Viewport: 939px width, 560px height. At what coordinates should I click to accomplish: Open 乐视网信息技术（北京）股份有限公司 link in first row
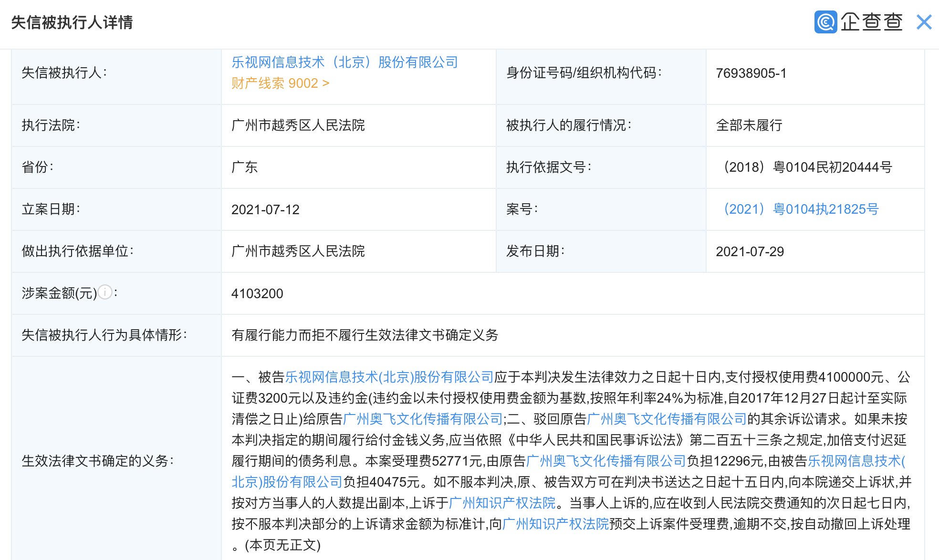pyautogui.click(x=344, y=62)
